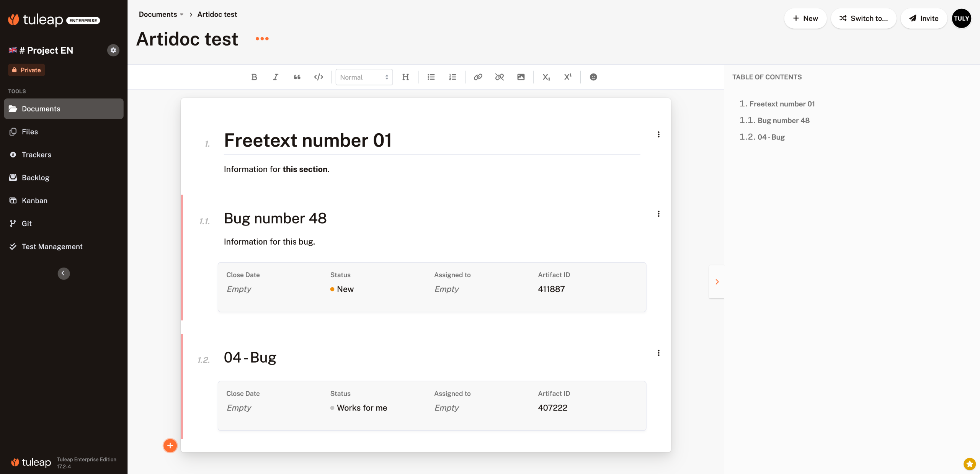Apply blockquote formatting
This screenshot has width=980, height=474.
[x=297, y=77]
